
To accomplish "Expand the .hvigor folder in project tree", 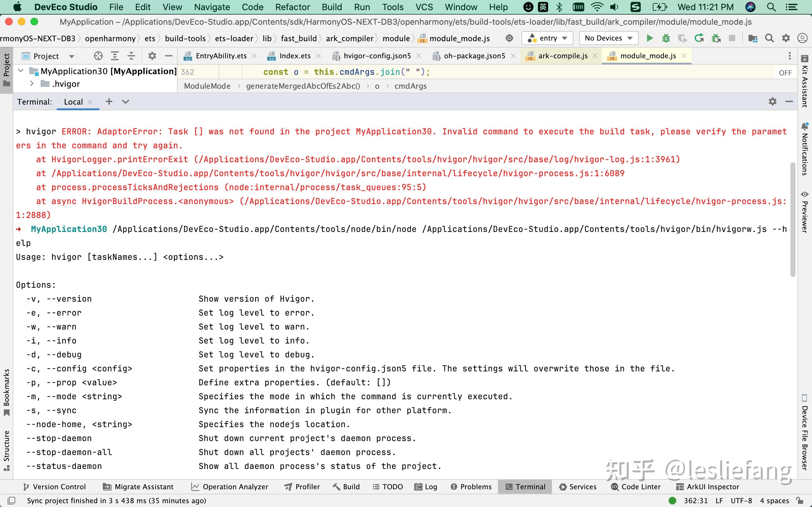I will [x=31, y=83].
